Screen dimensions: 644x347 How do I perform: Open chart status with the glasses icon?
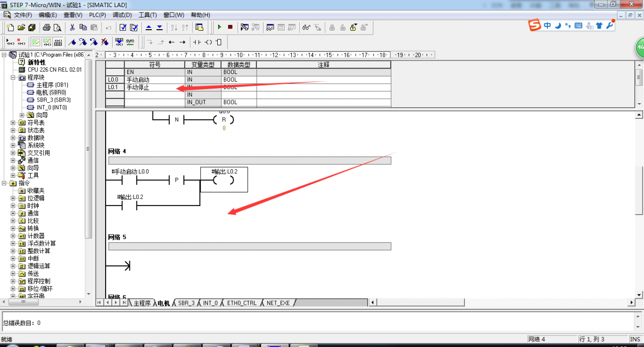pos(306,27)
